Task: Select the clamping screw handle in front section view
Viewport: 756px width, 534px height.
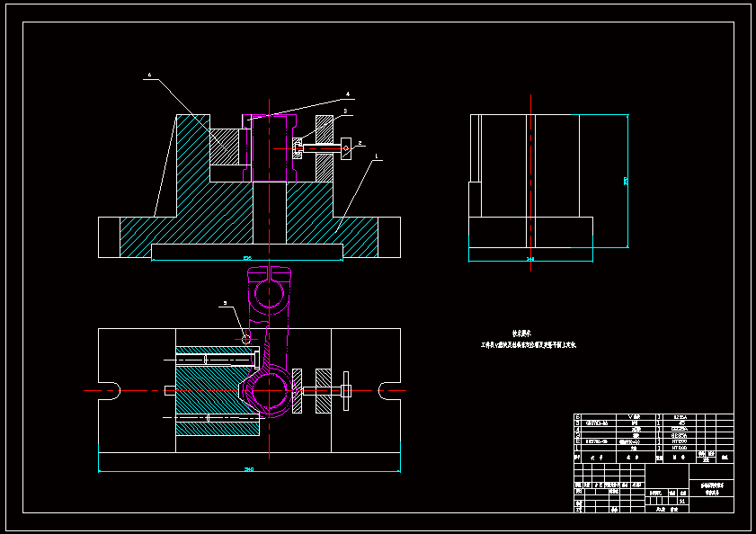Action: pyautogui.click(x=346, y=148)
